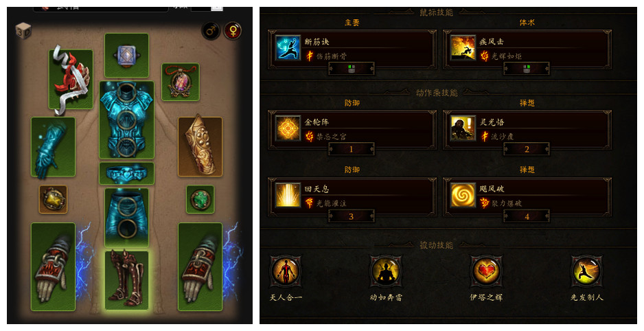Click the 疾风击 skill icon
The image size is (644, 331).
(x=463, y=47)
